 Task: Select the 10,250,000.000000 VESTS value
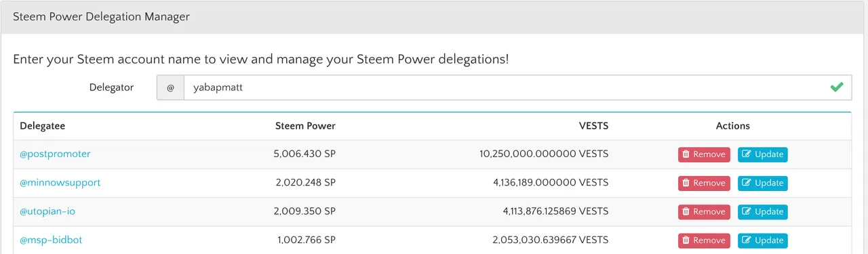click(544, 154)
